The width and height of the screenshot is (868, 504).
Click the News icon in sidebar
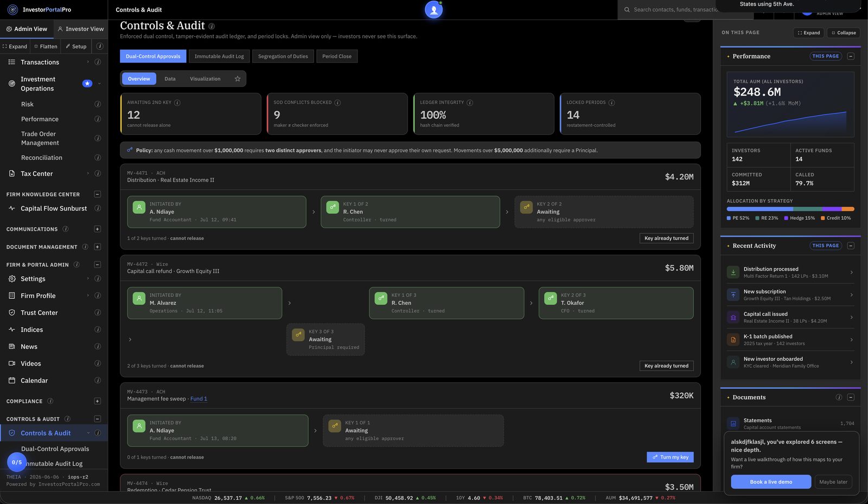tap(12, 347)
